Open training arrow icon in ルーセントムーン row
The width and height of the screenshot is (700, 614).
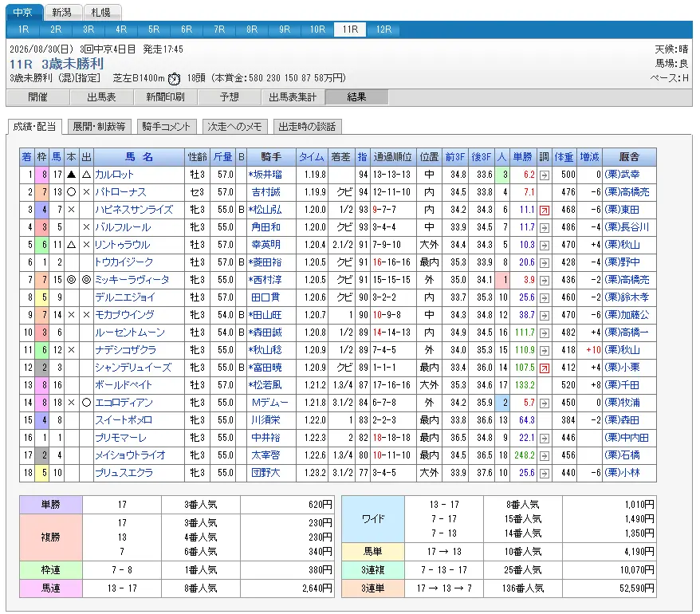545,333
